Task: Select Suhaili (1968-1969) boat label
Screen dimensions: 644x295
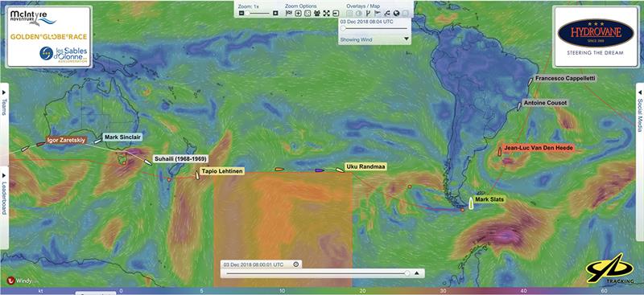Action: point(180,159)
